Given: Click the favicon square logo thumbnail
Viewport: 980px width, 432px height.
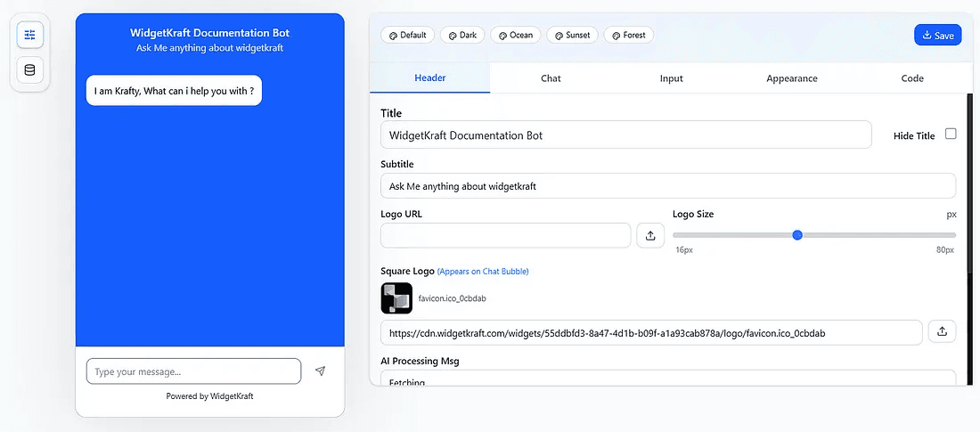Looking at the screenshot, I should pyautogui.click(x=396, y=298).
